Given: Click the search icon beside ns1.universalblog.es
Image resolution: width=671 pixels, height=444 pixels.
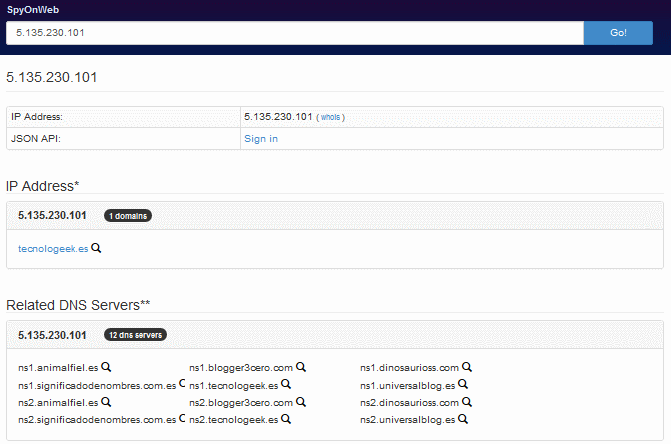Looking at the screenshot, I should (x=463, y=385).
